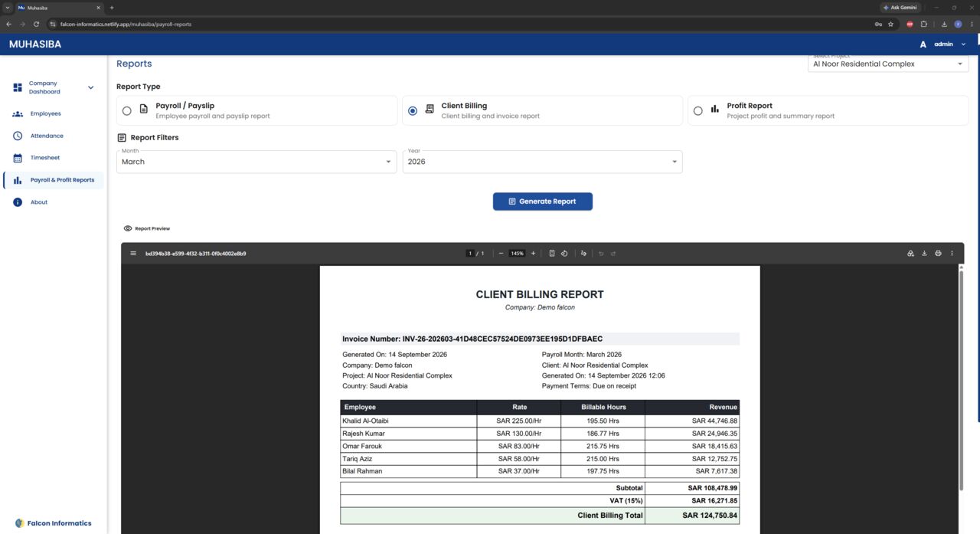The image size is (980, 534).
Task: Select the Payroll / Payslip report type
Action: (256, 110)
